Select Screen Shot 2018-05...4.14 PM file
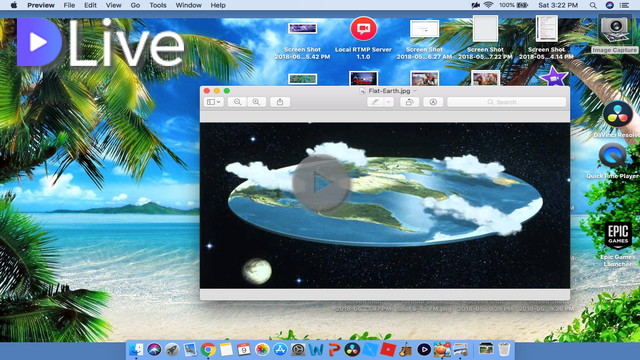Image resolution: width=640 pixels, height=360 pixels. click(x=547, y=29)
